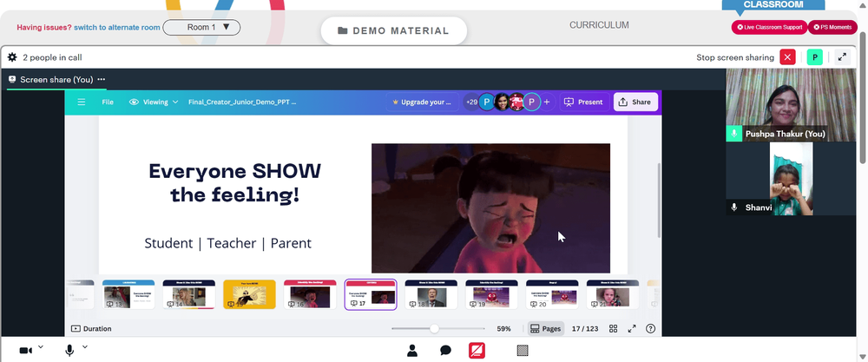868x362 pixels.
Task: Mute or unmute the microphone
Action: pos(69,351)
